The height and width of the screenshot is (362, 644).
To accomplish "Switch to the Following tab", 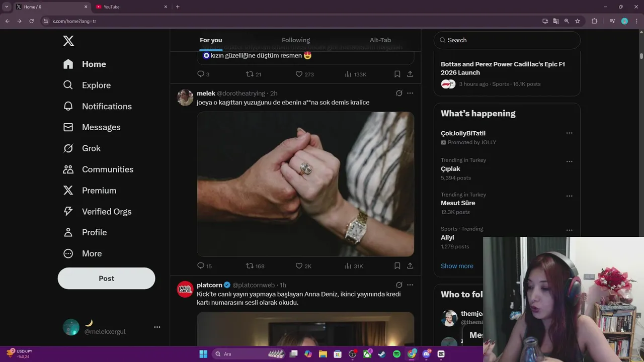I will click(x=296, y=40).
